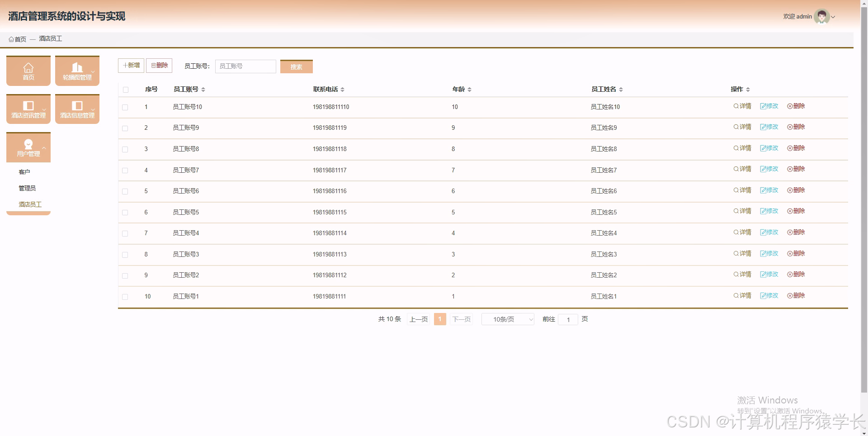The image size is (868, 436).
Task: Edit row 员工账号7 with 修改
Action: pos(769,169)
